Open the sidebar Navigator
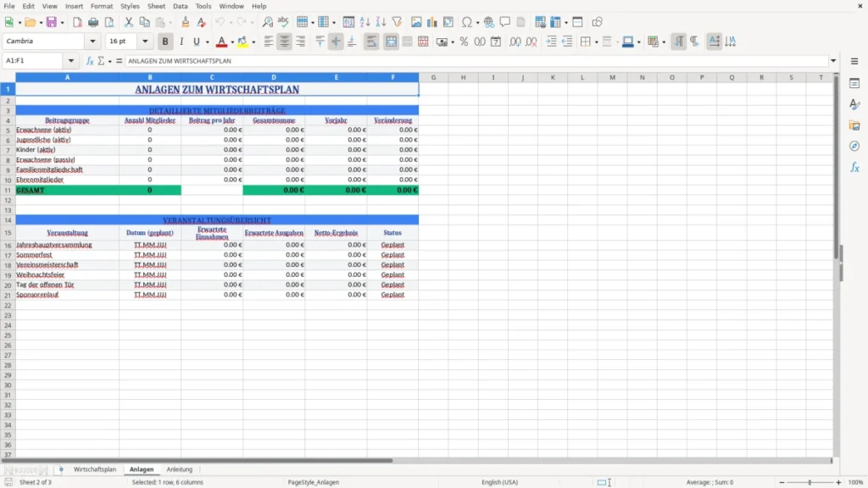This screenshot has height=488, width=868. coord(854,146)
